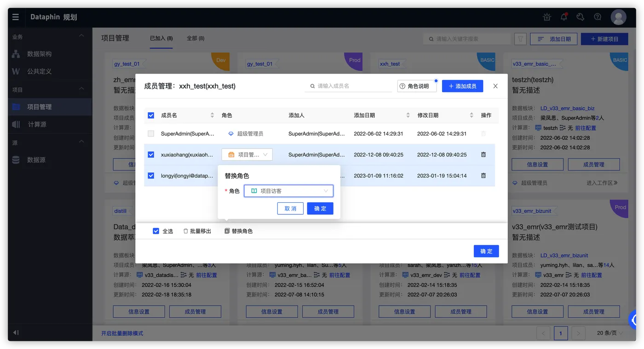Click 前往配置 on v33_emr bizunit card
This screenshot has height=349, width=644.
click(x=591, y=275)
